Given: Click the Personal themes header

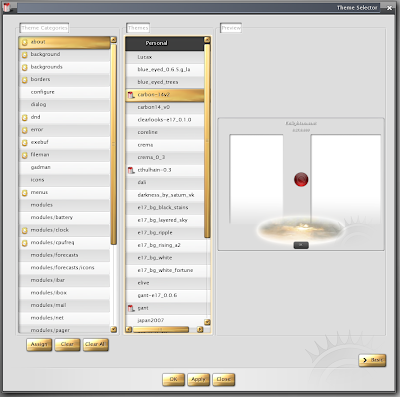Looking at the screenshot, I should (x=165, y=44).
